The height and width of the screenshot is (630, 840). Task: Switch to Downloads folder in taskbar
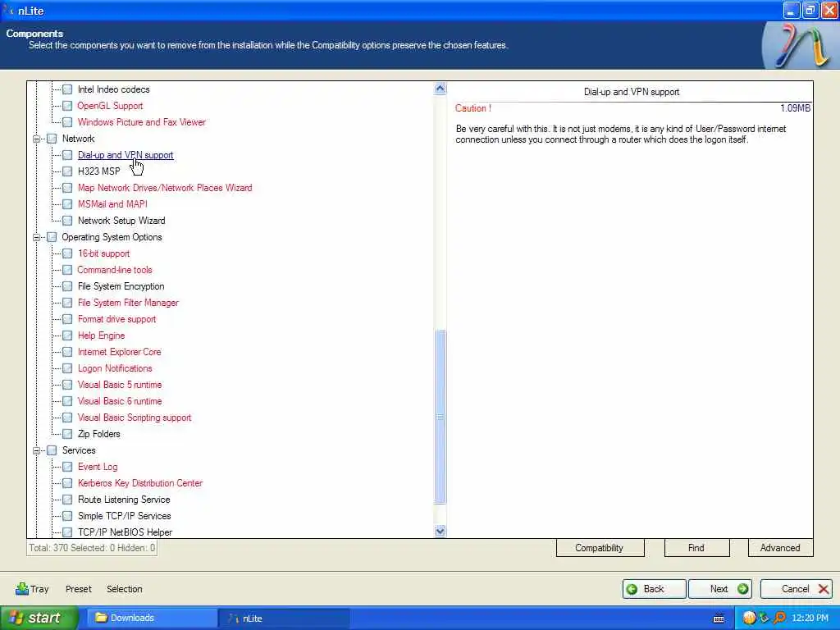click(x=152, y=619)
